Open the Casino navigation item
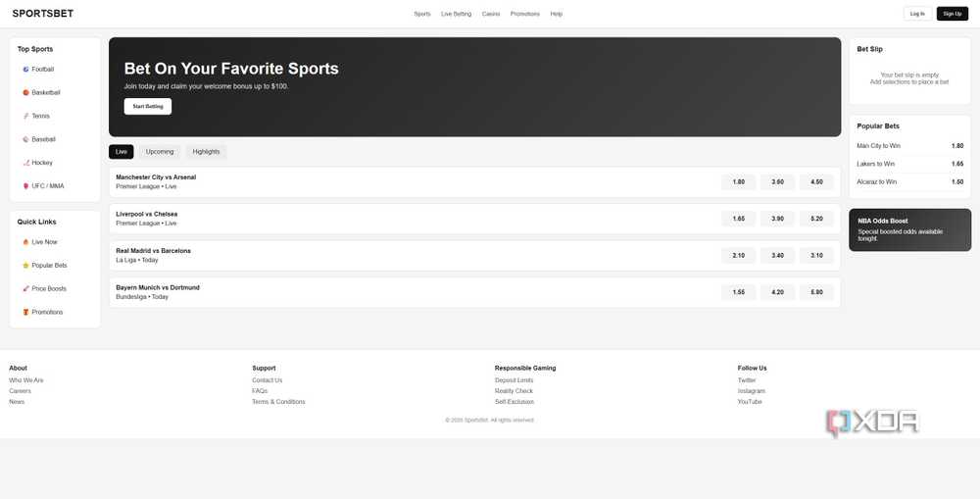The height and width of the screenshot is (499, 980). pos(491,14)
